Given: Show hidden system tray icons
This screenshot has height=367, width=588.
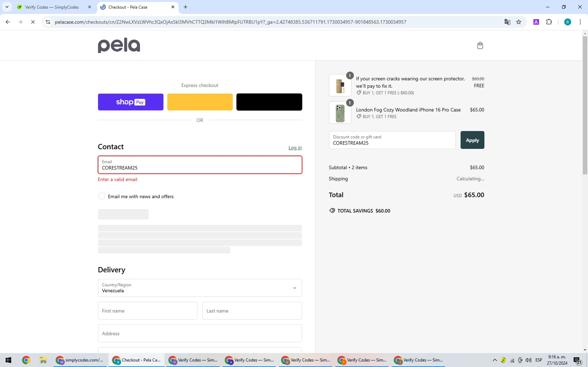Looking at the screenshot, I should coord(495,360).
